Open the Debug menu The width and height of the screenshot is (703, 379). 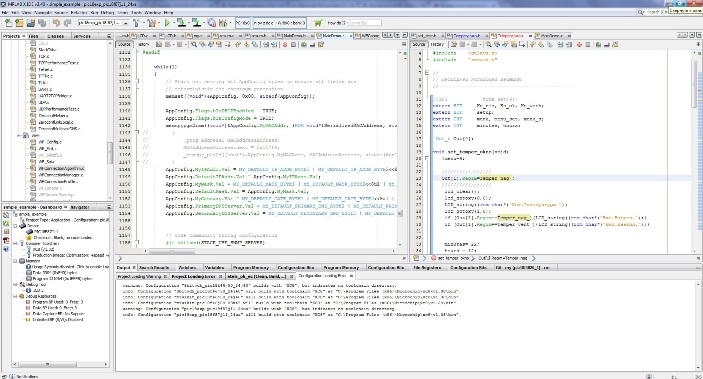pos(108,13)
